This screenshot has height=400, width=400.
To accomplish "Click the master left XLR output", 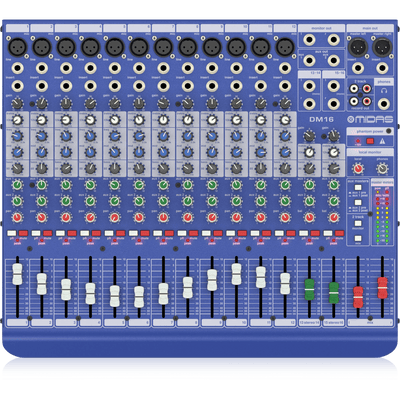I will coord(358,48).
